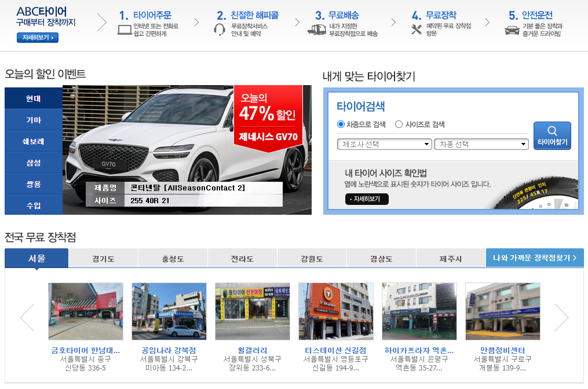Open the 휠갤러리 shop link
This screenshot has height=389, width=588.
pos(253,350)
